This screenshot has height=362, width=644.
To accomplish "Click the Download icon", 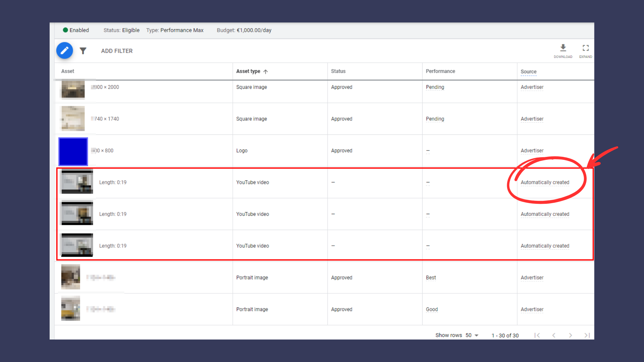I will click(563, 48).
